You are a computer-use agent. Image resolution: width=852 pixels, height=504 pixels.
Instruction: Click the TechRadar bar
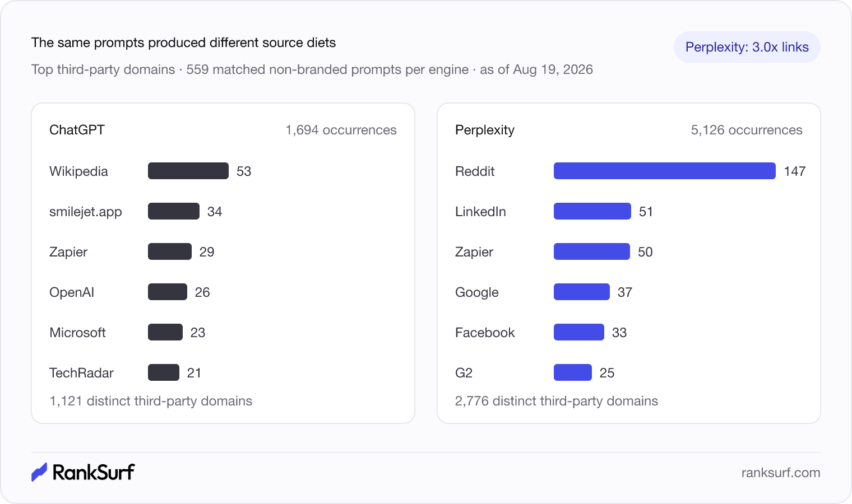click(x=164, y=372)
